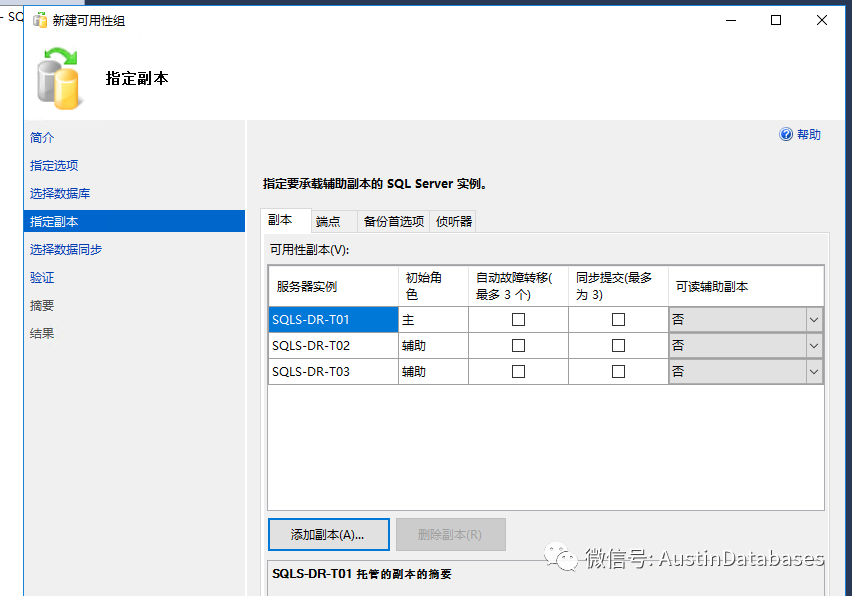Go to the 选择数据库 wizard step

pos(60,193)
